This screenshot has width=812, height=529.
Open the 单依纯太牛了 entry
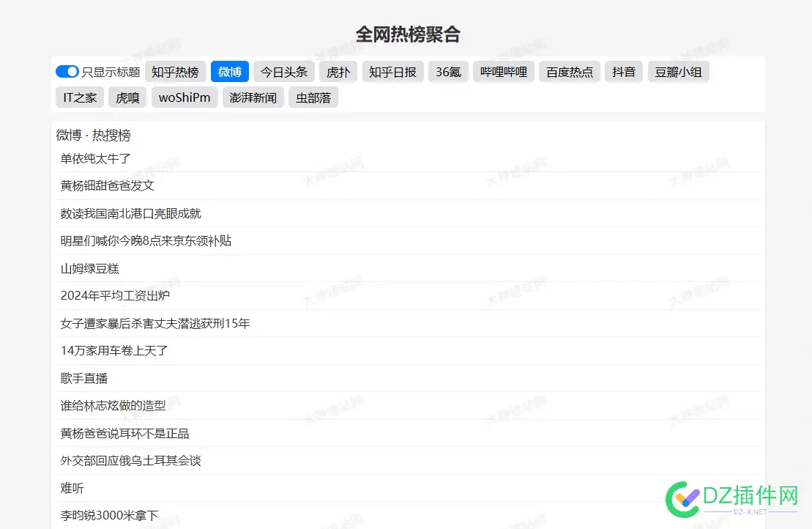click(x=408, y=158)
